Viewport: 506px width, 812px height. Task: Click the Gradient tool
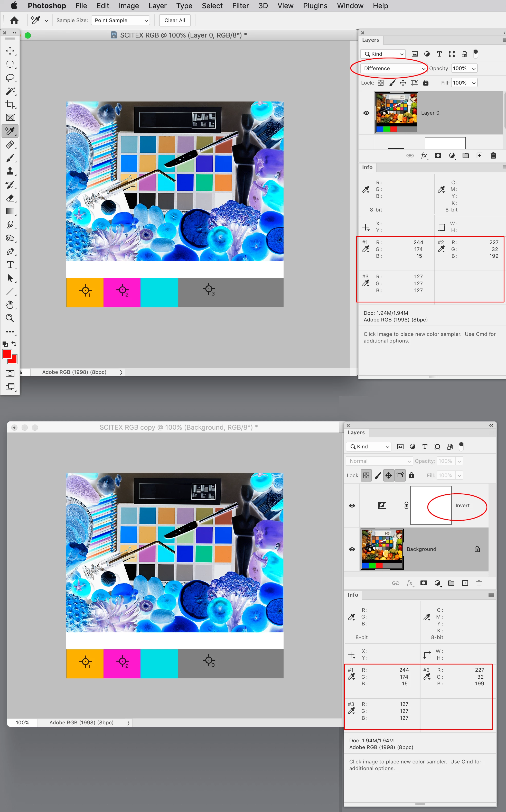click(10, 211)
